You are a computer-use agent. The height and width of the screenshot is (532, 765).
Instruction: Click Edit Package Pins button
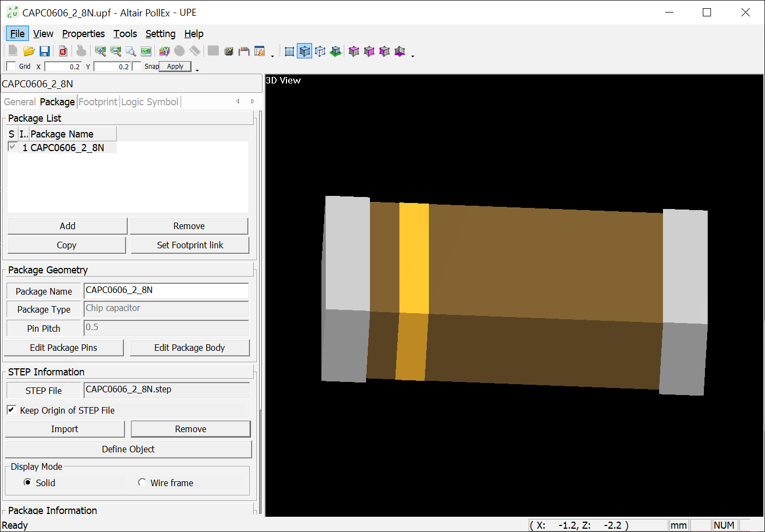point(63,348)
